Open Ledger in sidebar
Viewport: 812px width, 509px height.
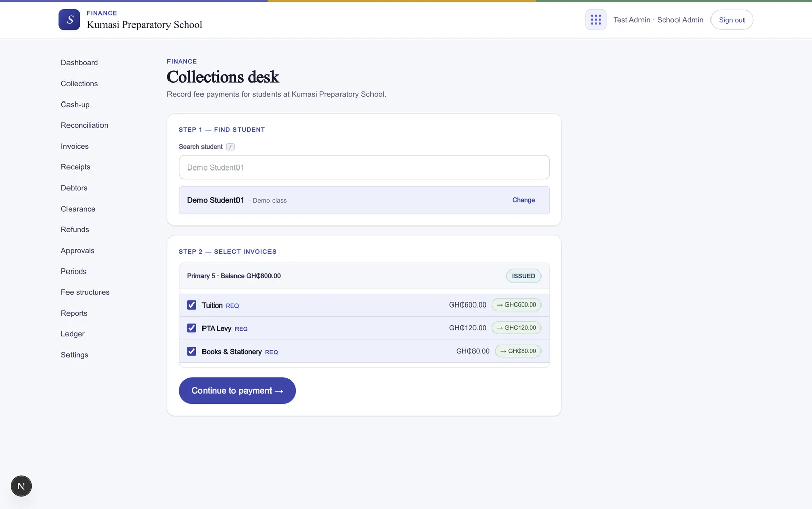[73, 334]
